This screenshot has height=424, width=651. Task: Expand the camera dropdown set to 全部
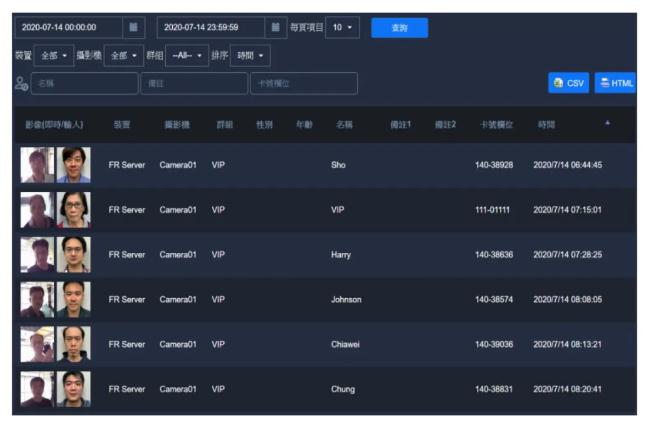[x=121, y=56]
